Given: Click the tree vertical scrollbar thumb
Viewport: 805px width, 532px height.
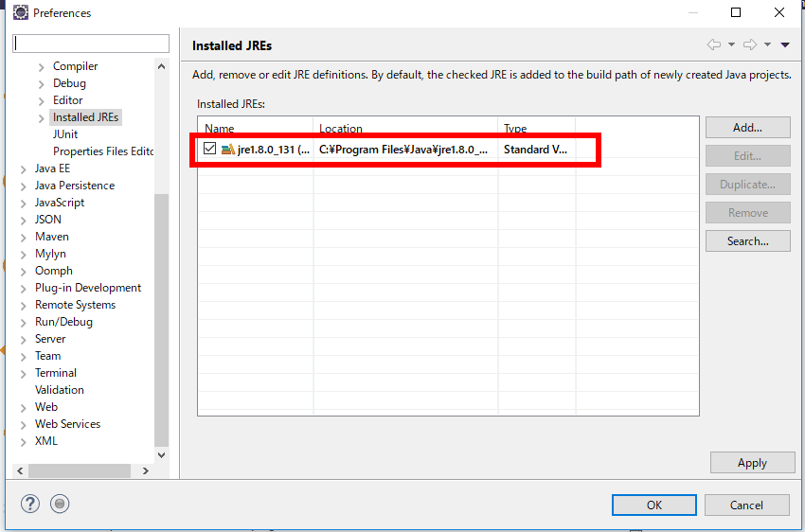Looking at the screenshot, I should tap(161, 320).
